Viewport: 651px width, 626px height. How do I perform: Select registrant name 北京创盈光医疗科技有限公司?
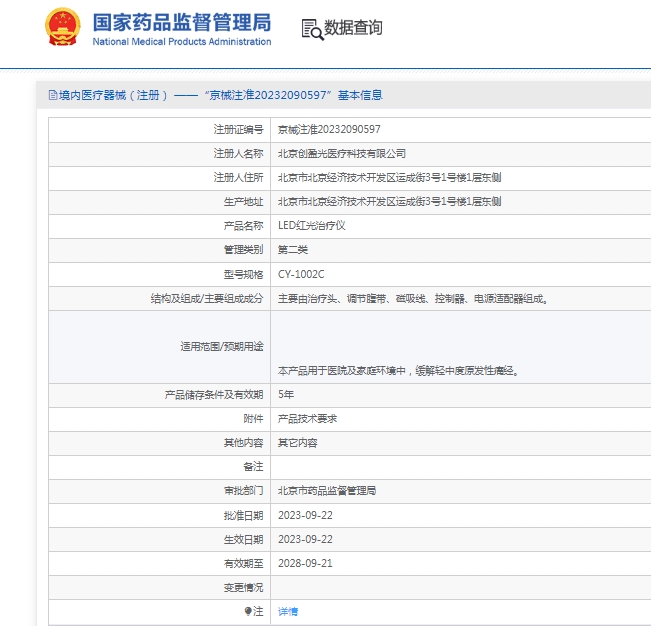pos(341,154)
